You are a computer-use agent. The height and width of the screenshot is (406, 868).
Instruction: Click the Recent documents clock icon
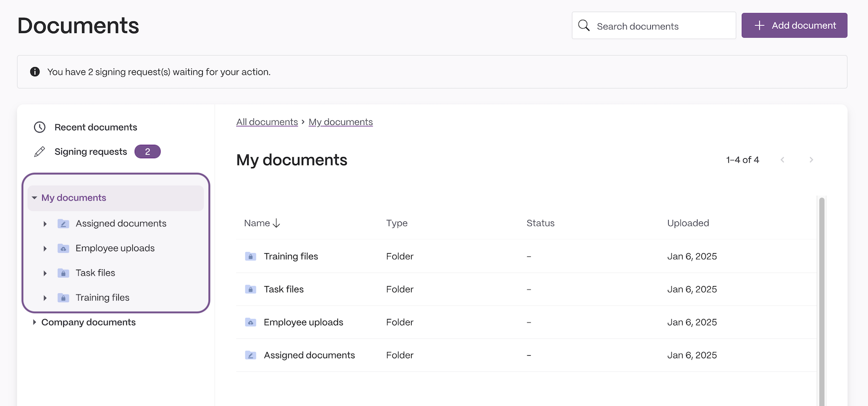(40, 127)
